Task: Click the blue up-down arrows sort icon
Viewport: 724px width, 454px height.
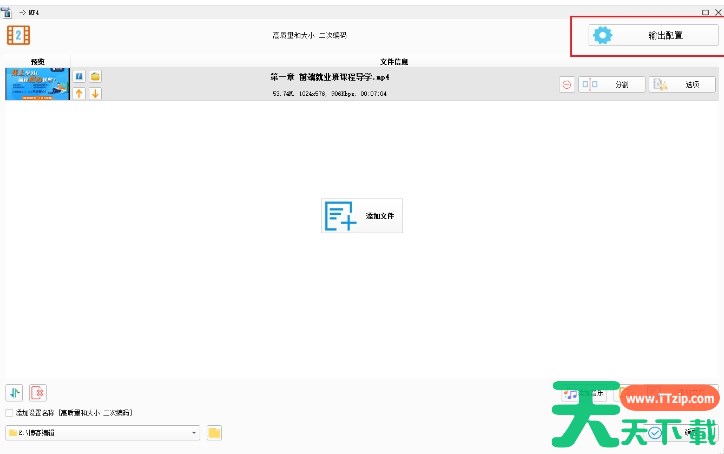Action: [x=14, y=393]
